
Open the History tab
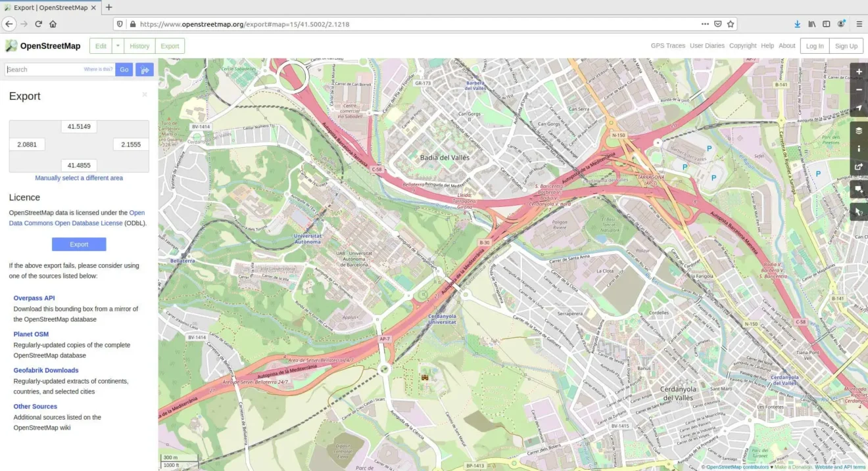click(x=139, y=46)
